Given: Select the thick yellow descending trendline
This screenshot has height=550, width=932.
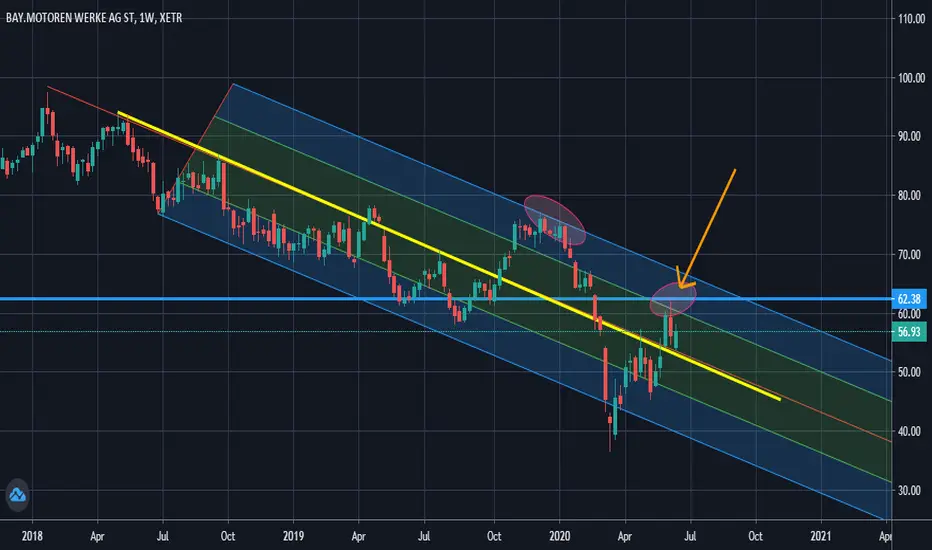Looking at the screenshot, I should (449, 256).
